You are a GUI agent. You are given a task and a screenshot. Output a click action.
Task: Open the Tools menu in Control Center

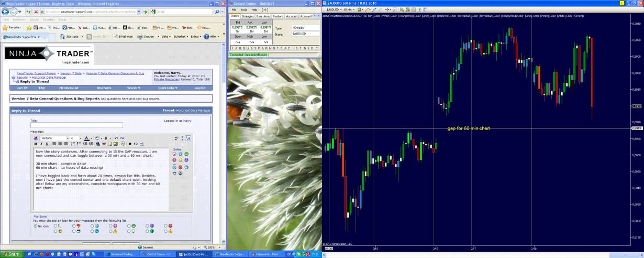(244, 9)
